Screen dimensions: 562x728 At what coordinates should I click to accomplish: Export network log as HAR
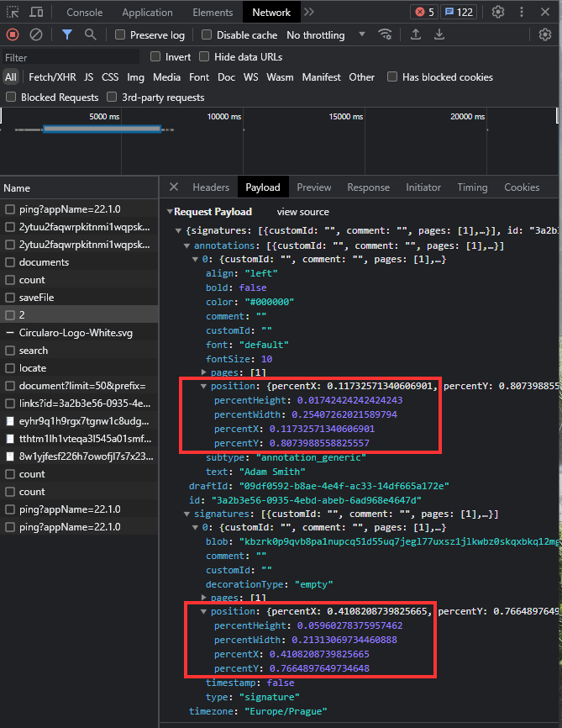point(439,34)
